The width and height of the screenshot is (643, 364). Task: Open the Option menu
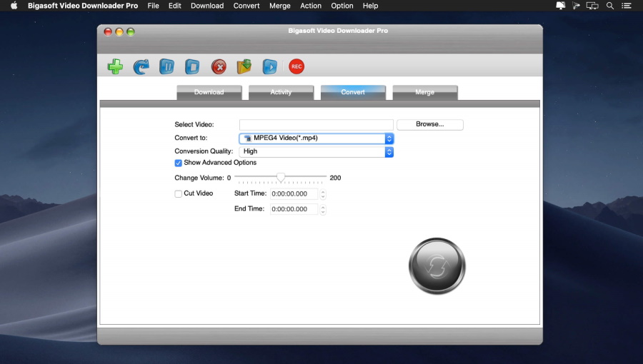pos(342,6)
